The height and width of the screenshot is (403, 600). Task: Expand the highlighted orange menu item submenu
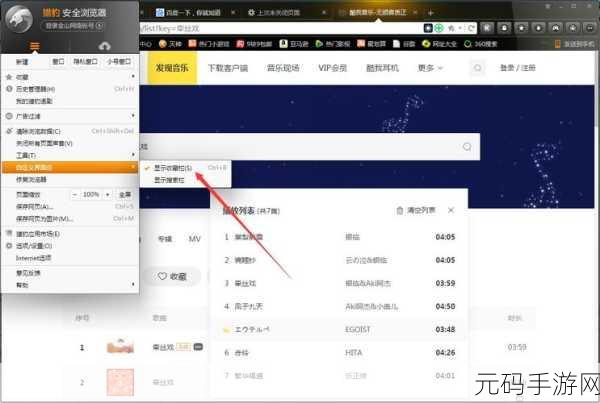tap(70, 167)
